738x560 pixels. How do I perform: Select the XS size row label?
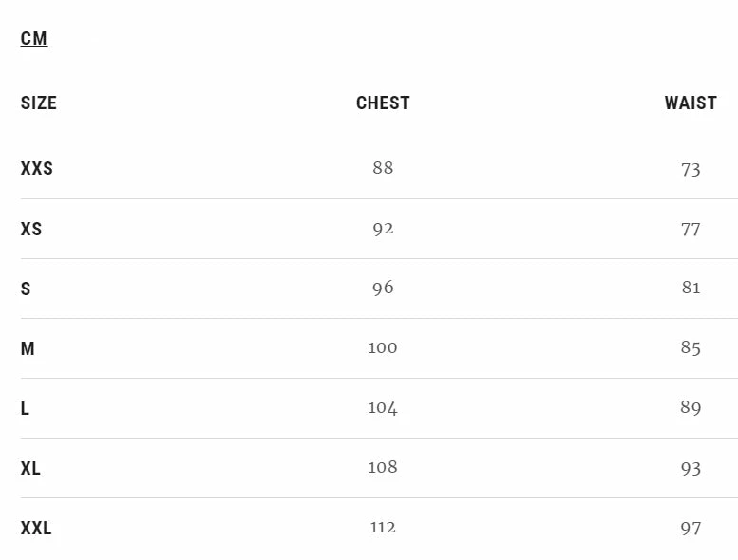tap(31, 229)
